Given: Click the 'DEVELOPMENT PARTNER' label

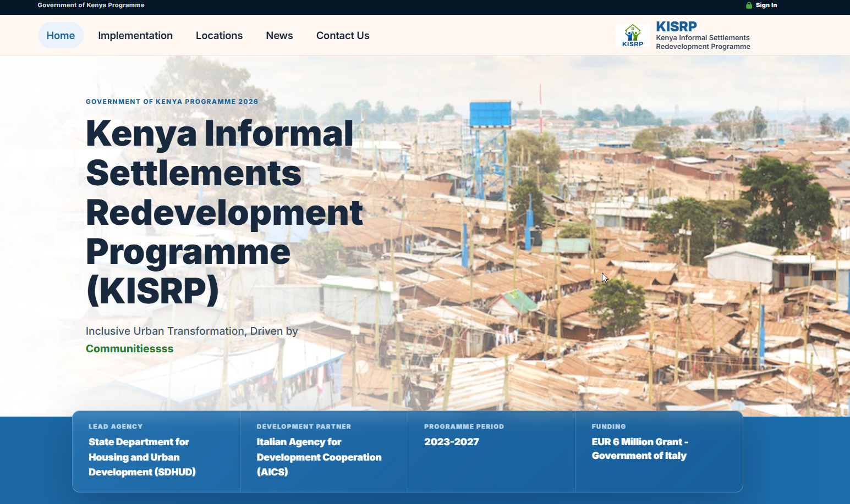Looking at the screenshot, I should [x=304, y=427].
